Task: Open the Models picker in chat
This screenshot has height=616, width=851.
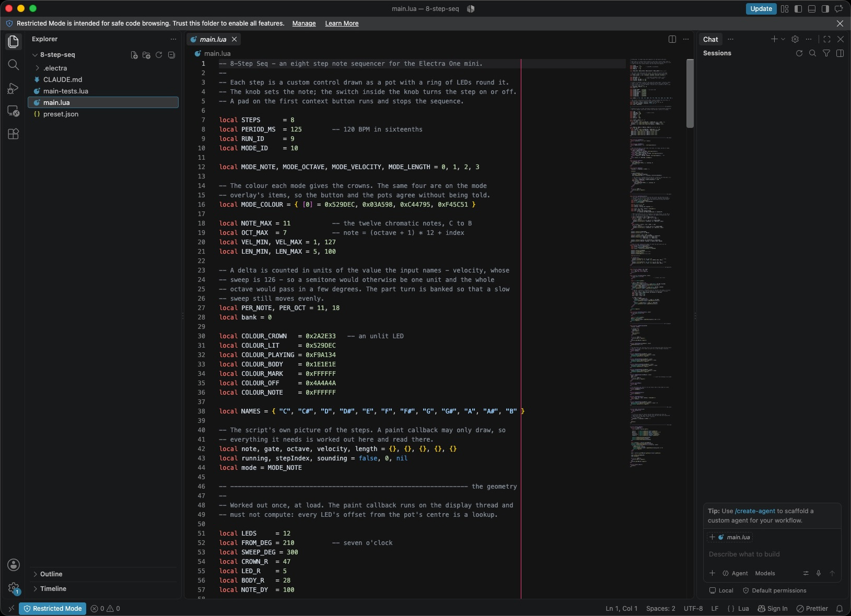Action: click(765, 573)
